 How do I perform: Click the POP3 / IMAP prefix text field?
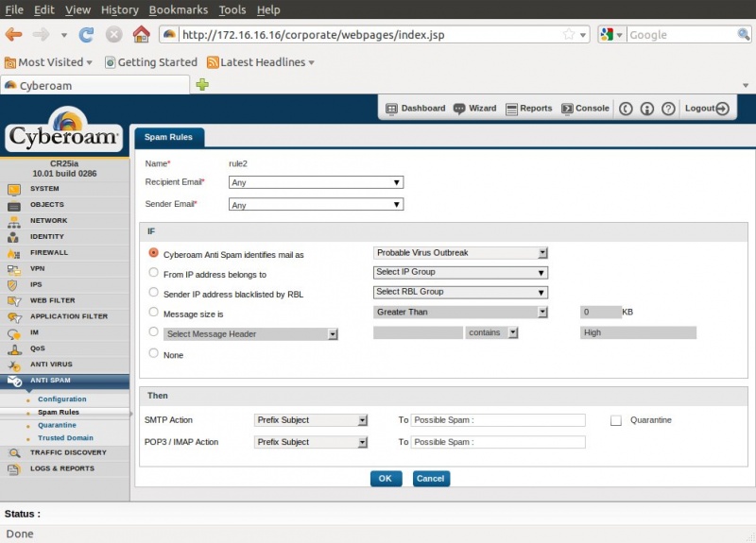498,442
